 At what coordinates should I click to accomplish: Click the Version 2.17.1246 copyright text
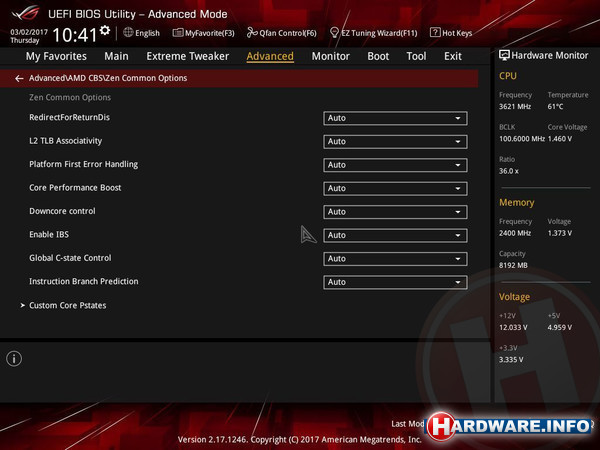(x=299, y=440)
